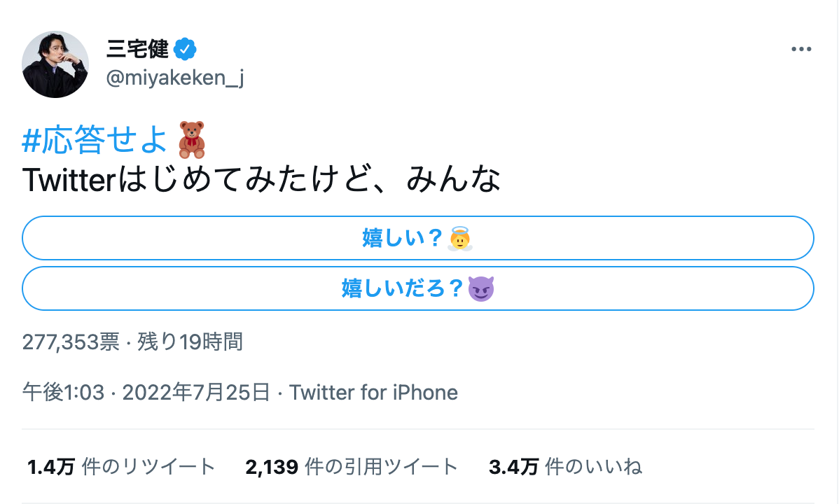Vote for the 嬉しいだろ？ poll option
Image resolution: width=839 pixels, height=504 pixels.
419,288
